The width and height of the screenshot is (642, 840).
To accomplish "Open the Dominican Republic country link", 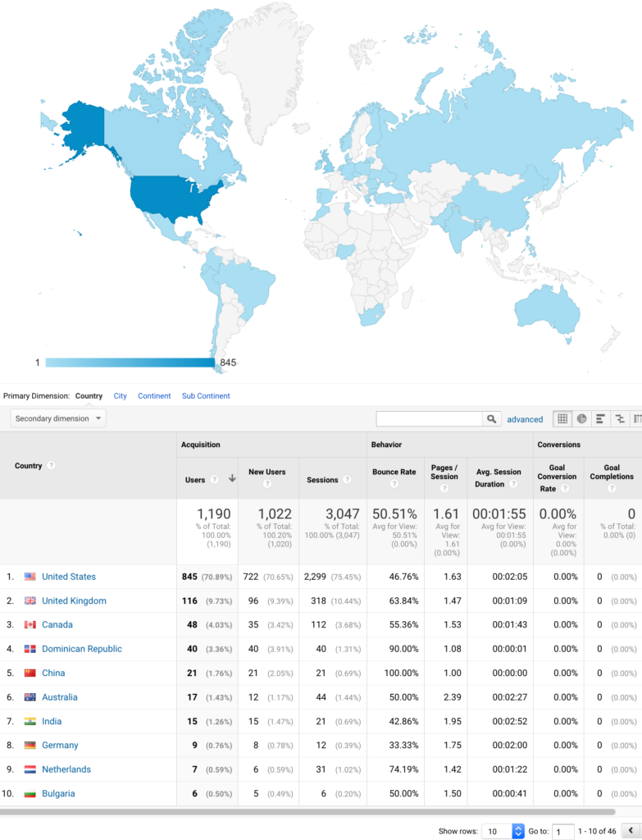I will [x=82, y=649].
